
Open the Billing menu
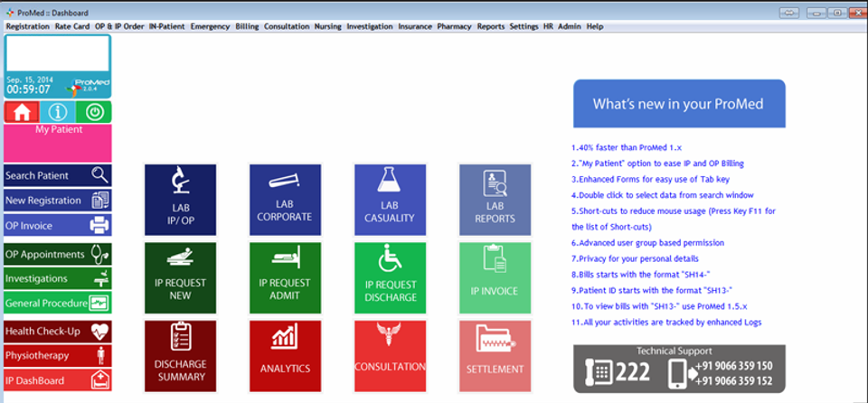247,26
